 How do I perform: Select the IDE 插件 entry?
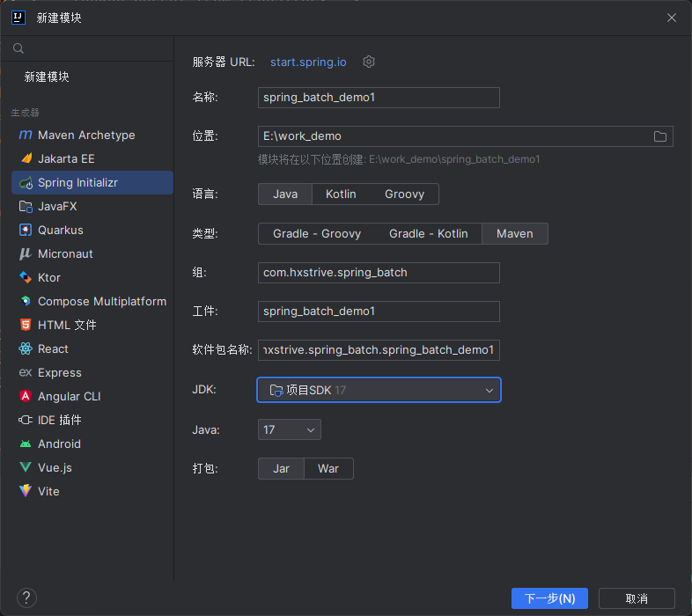pos(92,420)
